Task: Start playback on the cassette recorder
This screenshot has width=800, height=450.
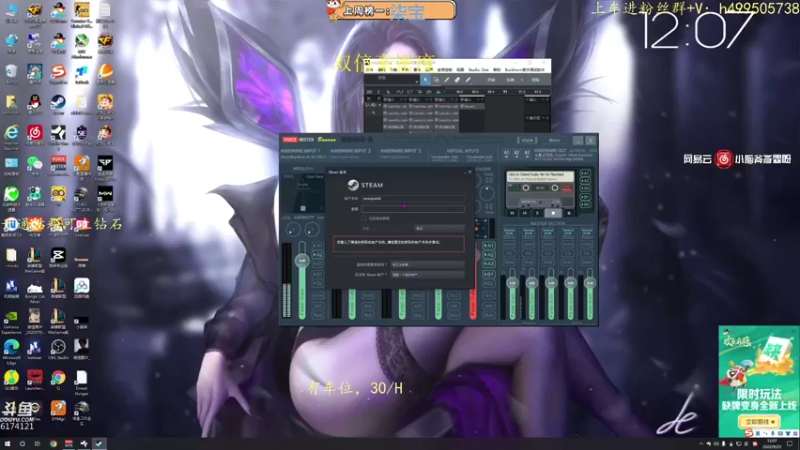Action: coord(537,213)
